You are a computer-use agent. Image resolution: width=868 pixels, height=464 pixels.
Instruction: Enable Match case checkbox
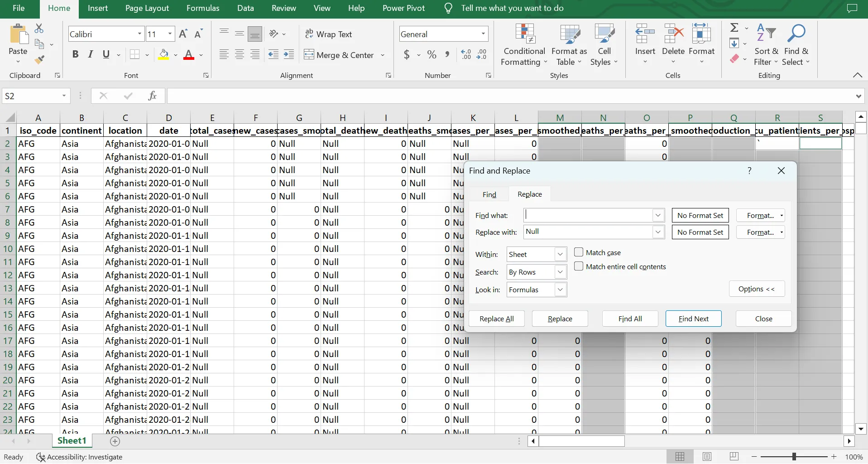tap(579, 252)
